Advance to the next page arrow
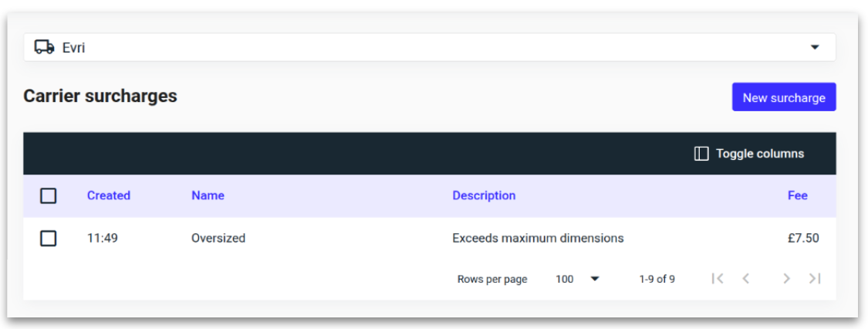This screenshot has width=868, height=329. tap(786, 279)
